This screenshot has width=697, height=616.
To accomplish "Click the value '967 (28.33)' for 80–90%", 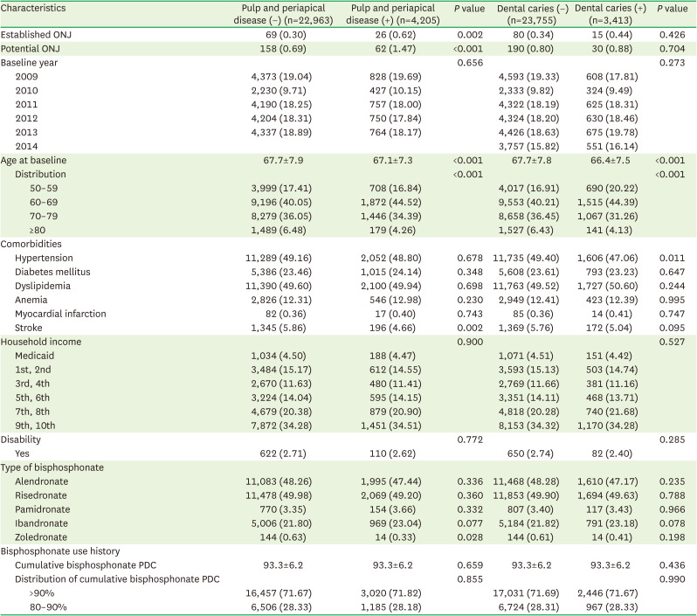I will pos(611,607).
